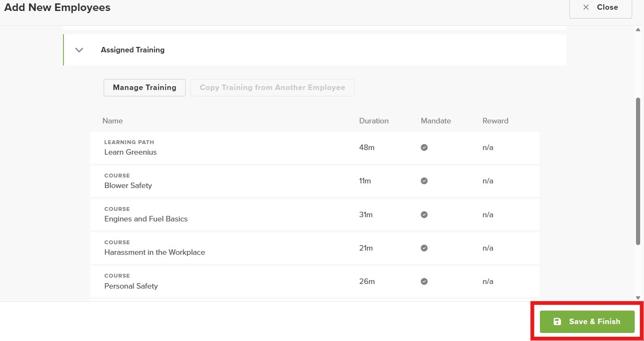Click the Mandate column header

(x=436, y=121)
